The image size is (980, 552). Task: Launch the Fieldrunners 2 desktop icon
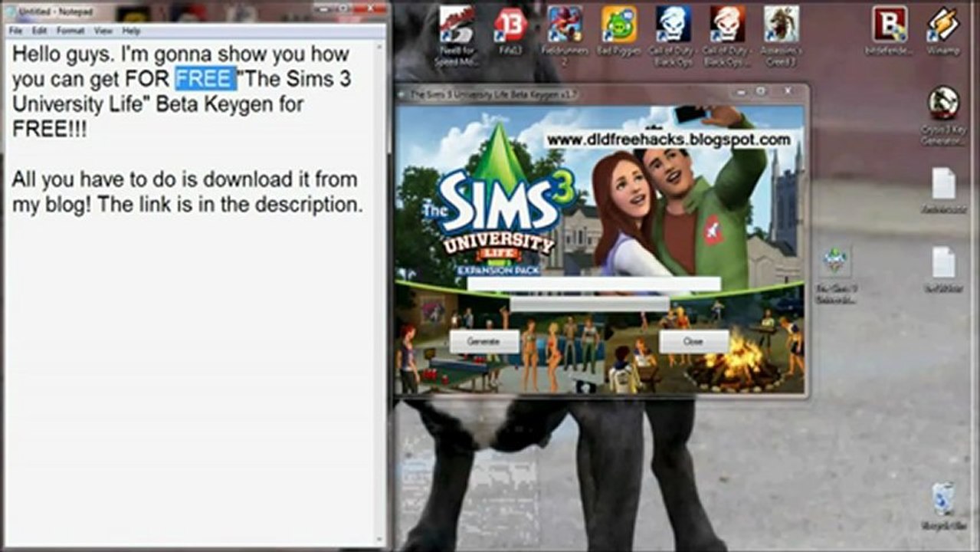564,34
